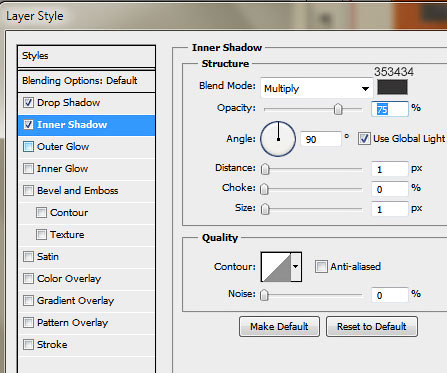Click the Choke value field
Screen dimensions: 447x373
tap(390, 189)
